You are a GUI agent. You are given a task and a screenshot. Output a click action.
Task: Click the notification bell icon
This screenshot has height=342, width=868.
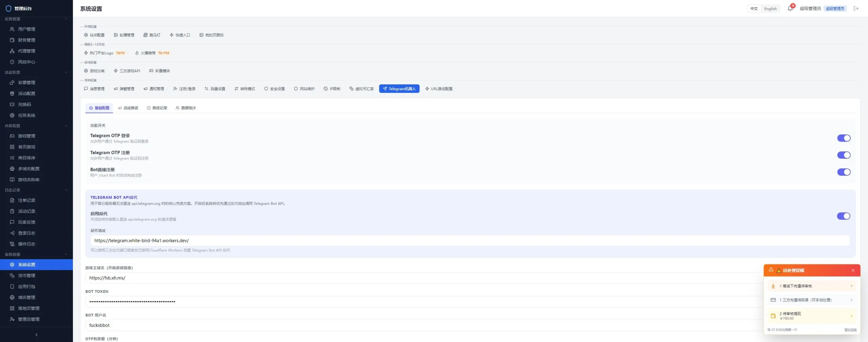(790, 8)
